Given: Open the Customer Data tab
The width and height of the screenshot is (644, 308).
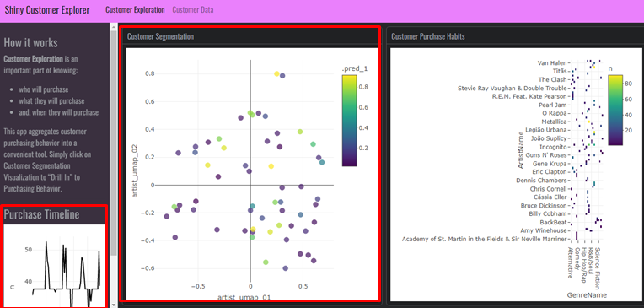Looking at the screenshot, I should tap(193, 10).
